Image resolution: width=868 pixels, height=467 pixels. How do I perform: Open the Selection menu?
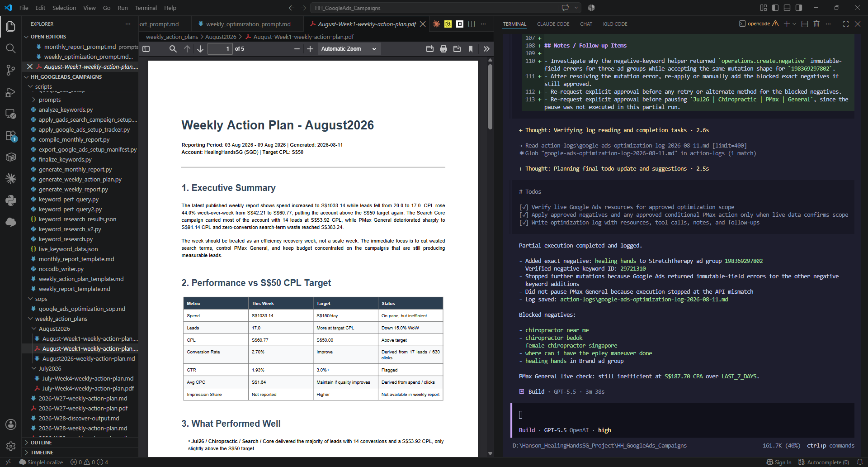64,8
